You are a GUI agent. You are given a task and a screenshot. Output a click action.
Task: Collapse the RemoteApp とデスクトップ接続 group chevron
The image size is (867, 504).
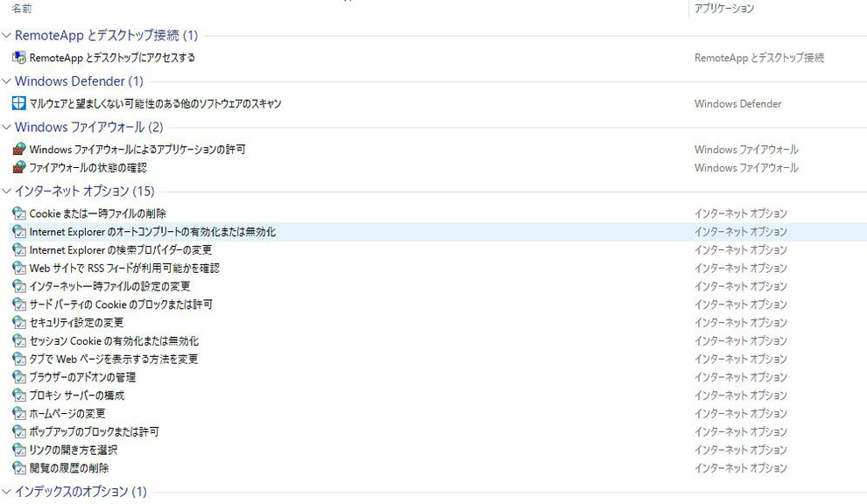pos(6,35)
